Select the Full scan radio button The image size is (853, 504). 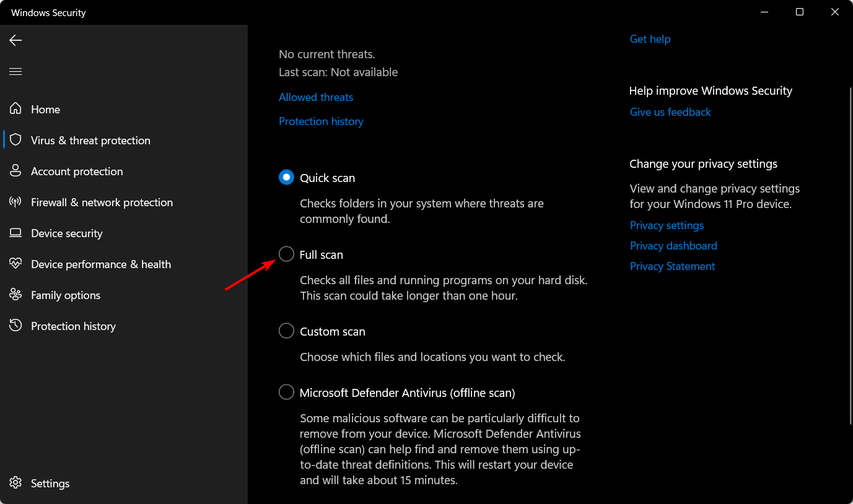pos(286,254)
